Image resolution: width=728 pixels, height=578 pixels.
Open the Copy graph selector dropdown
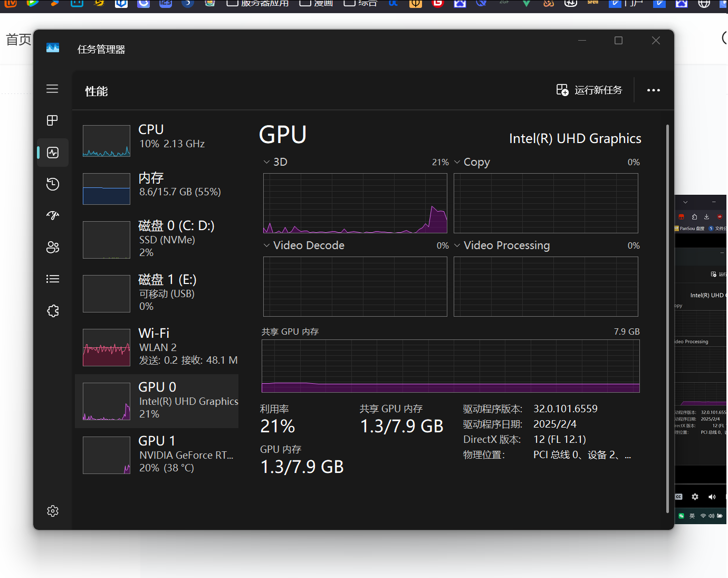[457, 162]
